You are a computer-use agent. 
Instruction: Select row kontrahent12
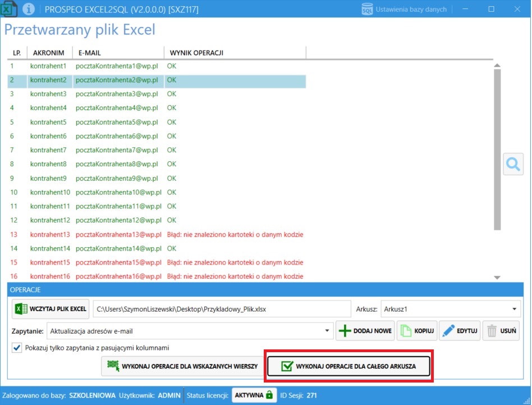tap(157, 220)
